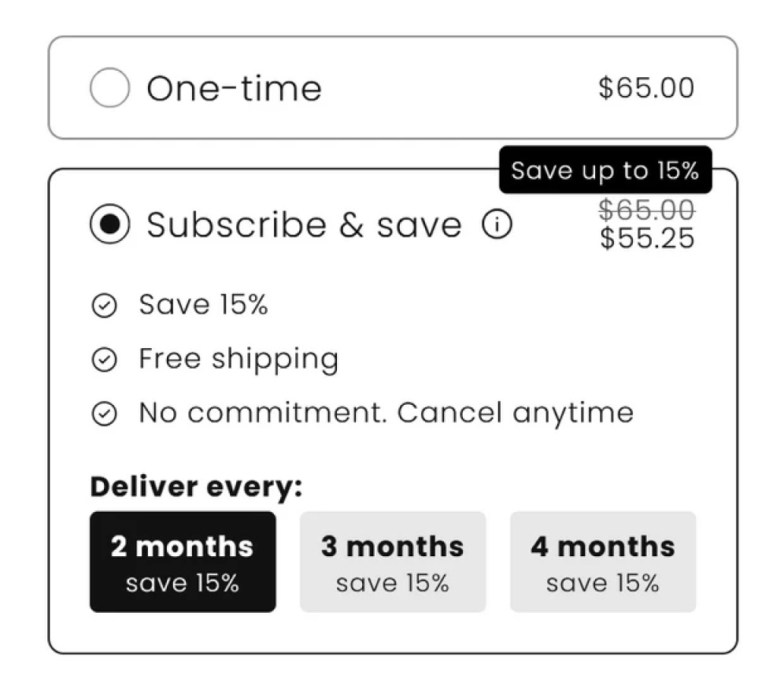784x690 pixels.
Task: Open the info icon beside Subscribe & save
Action: tap(497, 225)
